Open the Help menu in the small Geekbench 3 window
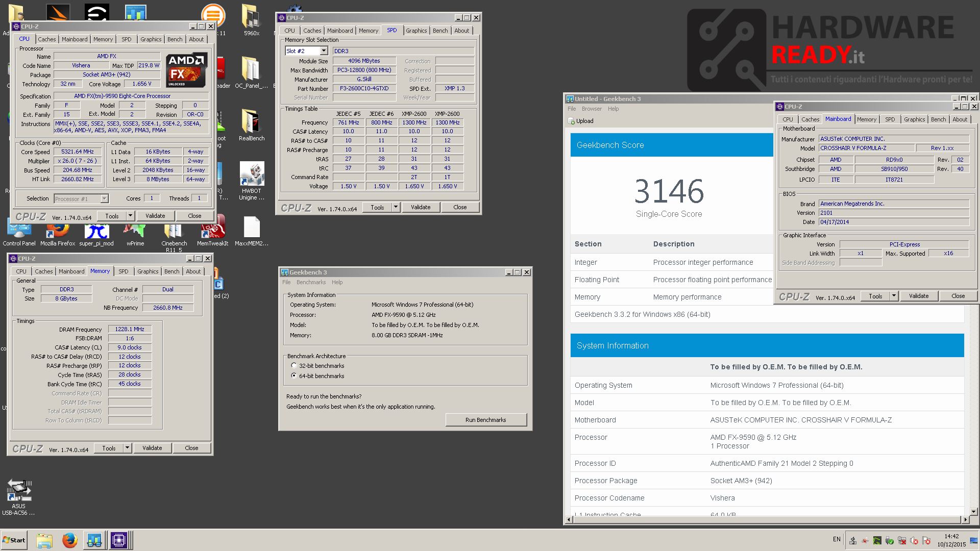This screenshot has height=551, width=980. tap(337, 282)
